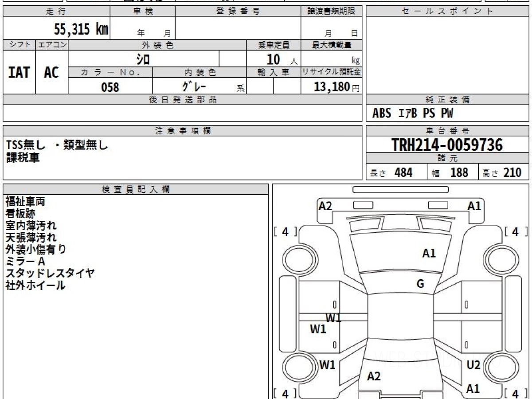Select chassis number TRH214-0059736
This screenshot has height=399, width=532.
tap(447, 145)
